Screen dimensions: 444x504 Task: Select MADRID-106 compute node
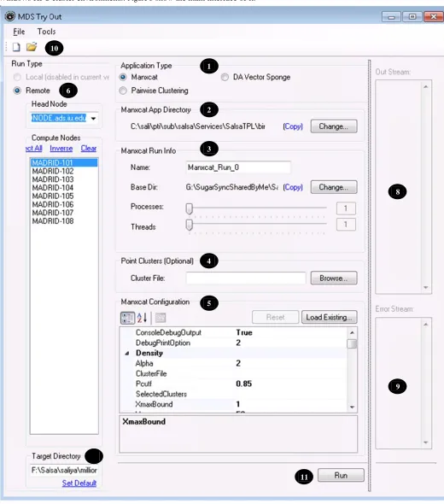64,204
